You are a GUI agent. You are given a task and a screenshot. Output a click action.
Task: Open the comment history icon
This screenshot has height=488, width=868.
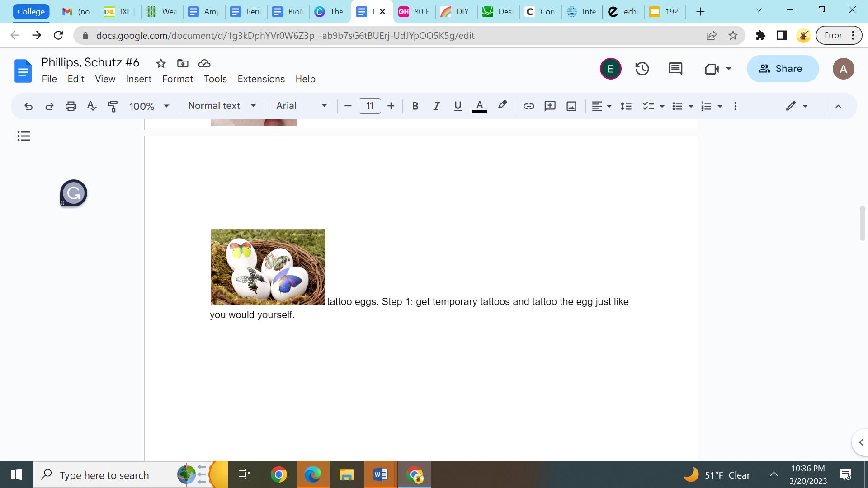tap(675, 69)
